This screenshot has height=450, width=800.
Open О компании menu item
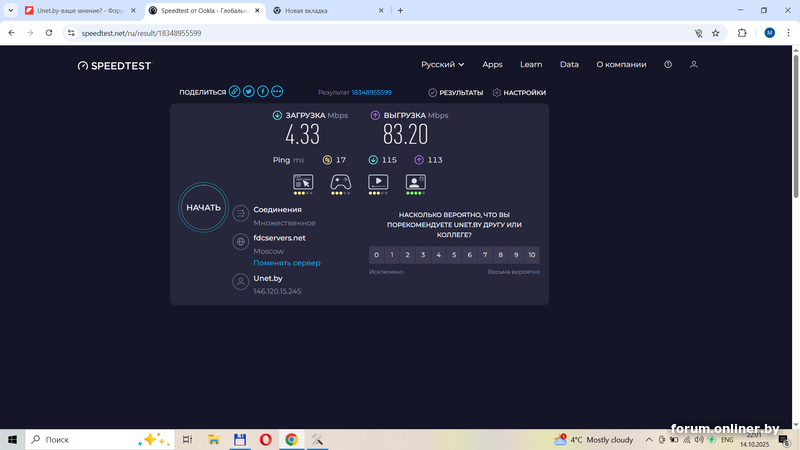(x=621, y=64)
